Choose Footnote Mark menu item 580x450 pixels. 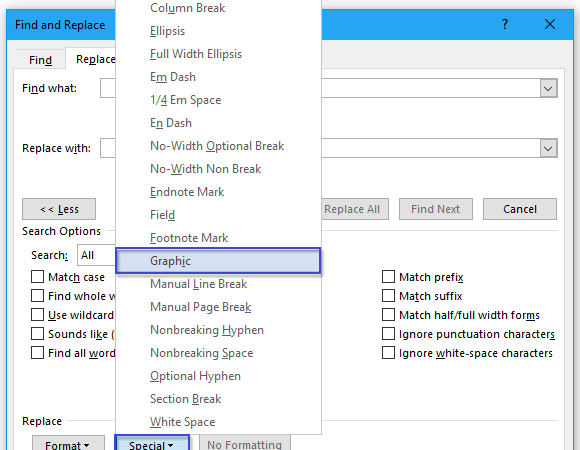point(218,238)
